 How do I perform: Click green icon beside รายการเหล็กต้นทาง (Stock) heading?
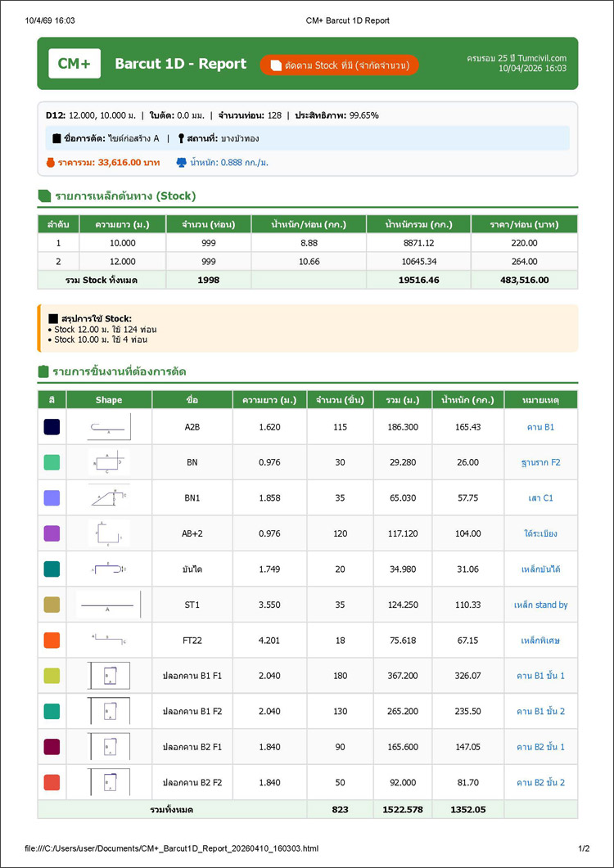point(44,196)
